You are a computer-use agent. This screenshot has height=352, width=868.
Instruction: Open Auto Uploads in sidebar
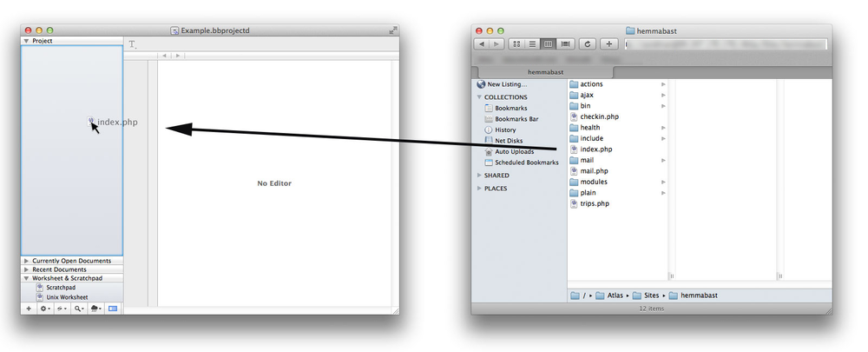[x=509, y=151]
